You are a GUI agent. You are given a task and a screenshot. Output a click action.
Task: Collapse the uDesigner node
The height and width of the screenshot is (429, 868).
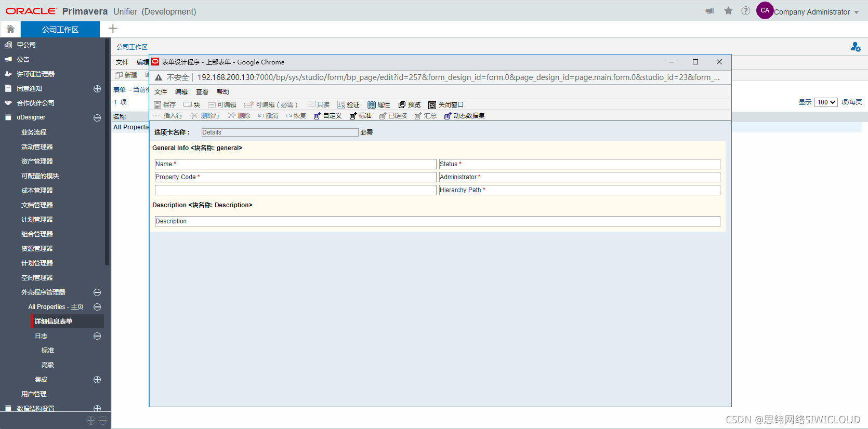click(x=97, y=118)
